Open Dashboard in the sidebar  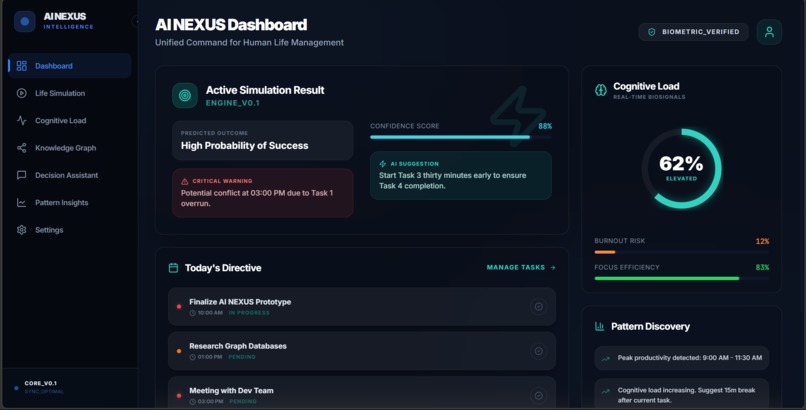(70, 66)
